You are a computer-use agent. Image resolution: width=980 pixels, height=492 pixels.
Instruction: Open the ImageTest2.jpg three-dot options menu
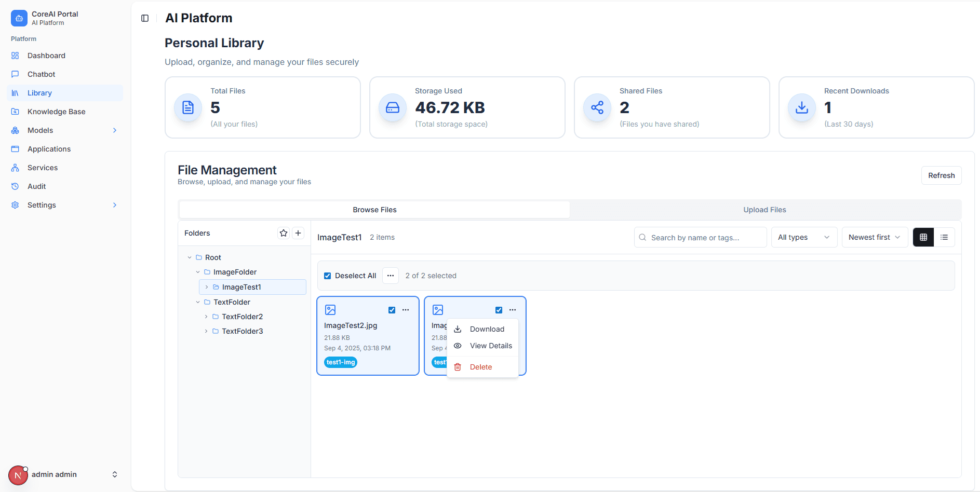pyautogui.click(x=406, y=310)
